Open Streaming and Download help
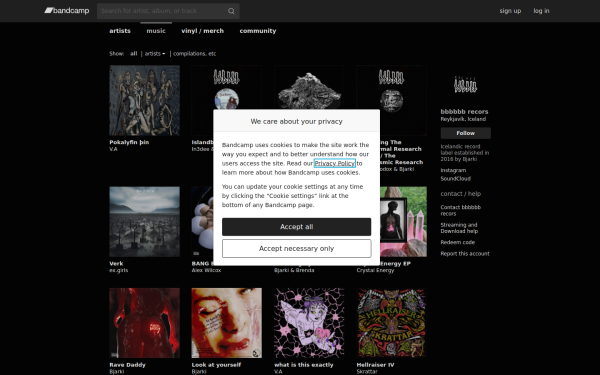600x375 pixels. (459, 228)
